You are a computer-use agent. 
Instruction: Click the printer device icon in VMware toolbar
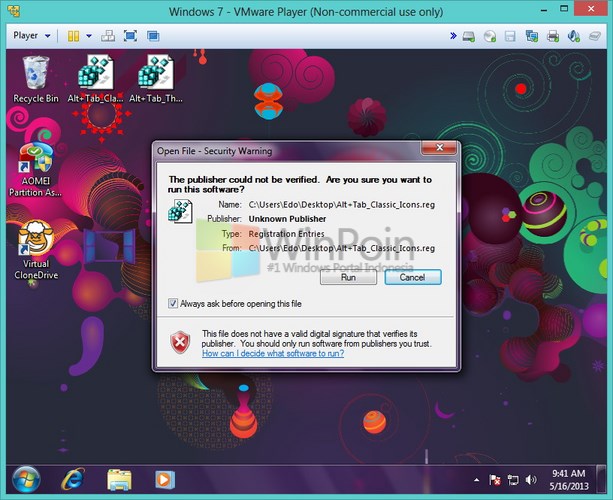[553, 36]
